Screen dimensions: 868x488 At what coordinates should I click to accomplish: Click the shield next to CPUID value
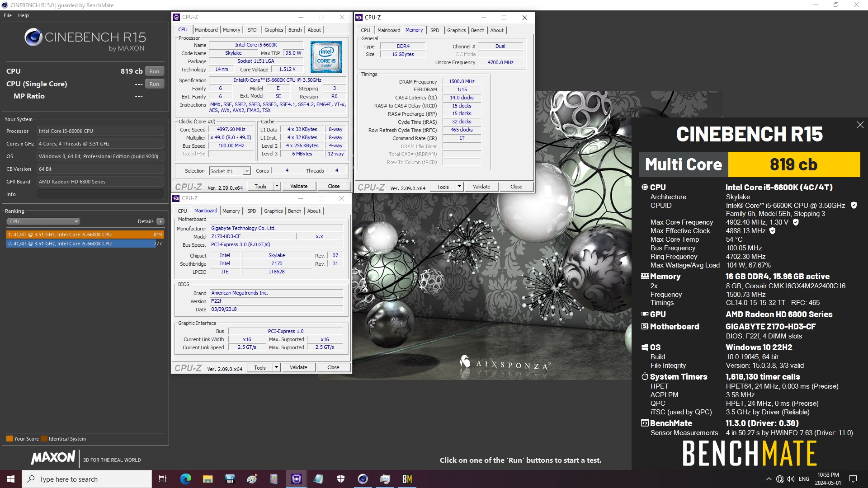point(854,205)
